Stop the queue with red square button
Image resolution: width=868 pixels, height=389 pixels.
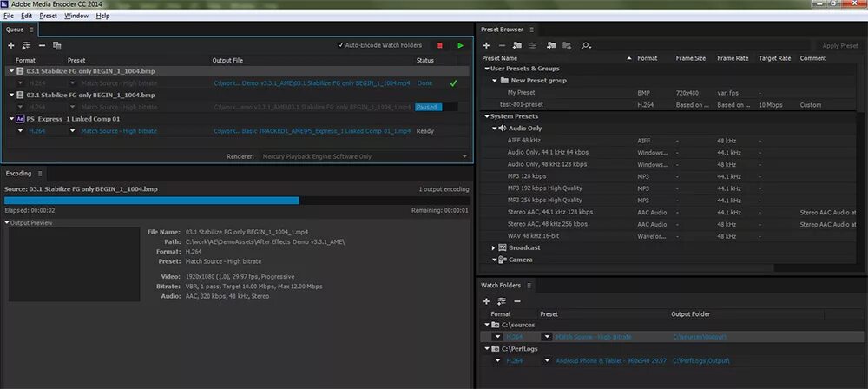[x=440, y=45]
